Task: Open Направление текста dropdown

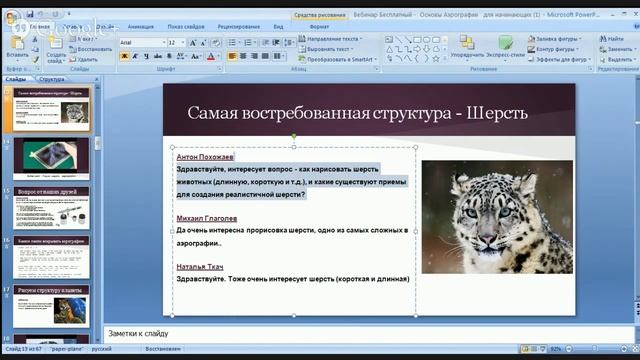Action: (331, 39)
